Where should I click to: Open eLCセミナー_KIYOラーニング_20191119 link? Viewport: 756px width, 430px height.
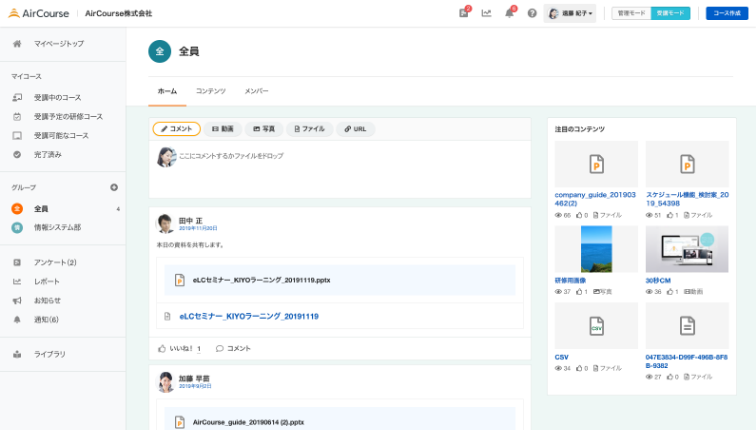[249, 316]
